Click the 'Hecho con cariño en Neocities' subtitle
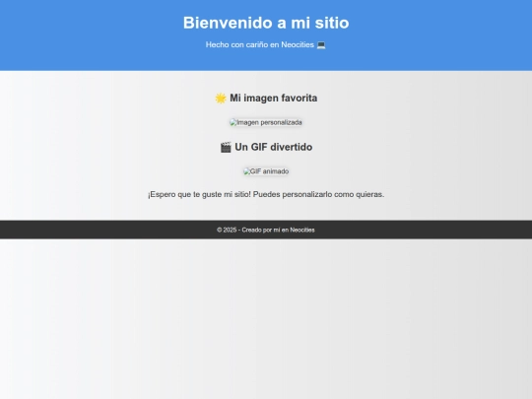Image resolution: width=532 pixels, height=399 pixels. (x=260, y=44)
